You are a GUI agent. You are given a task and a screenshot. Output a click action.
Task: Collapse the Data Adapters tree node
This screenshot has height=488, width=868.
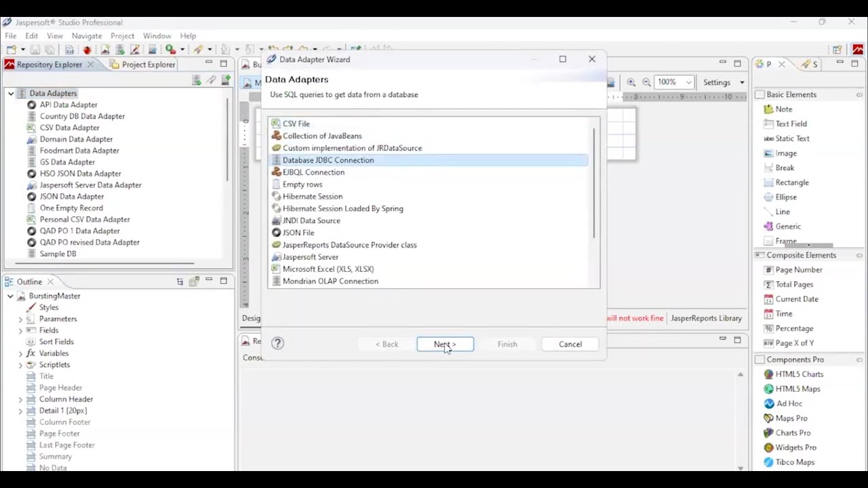tap(10, 94)
